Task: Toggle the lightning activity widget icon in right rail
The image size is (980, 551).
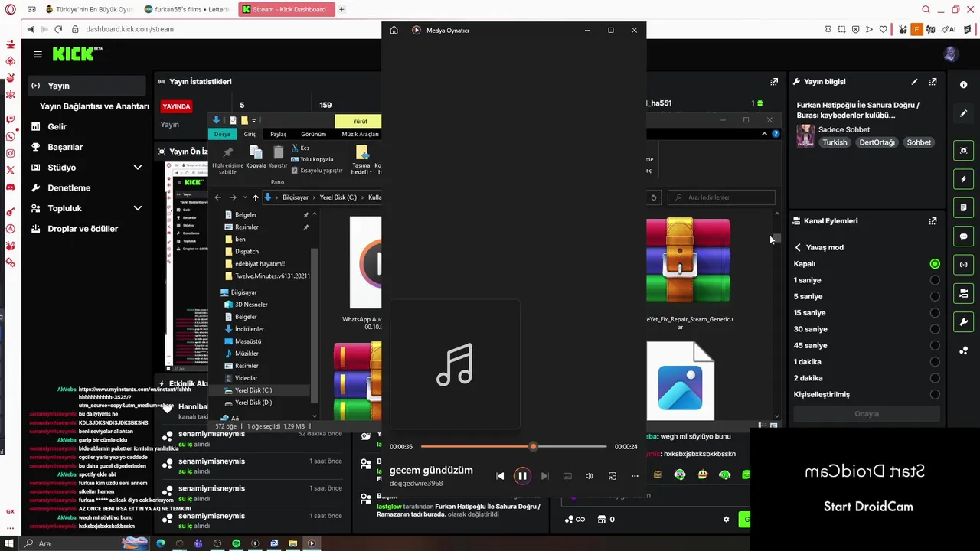Action: [x=964, y=179]
